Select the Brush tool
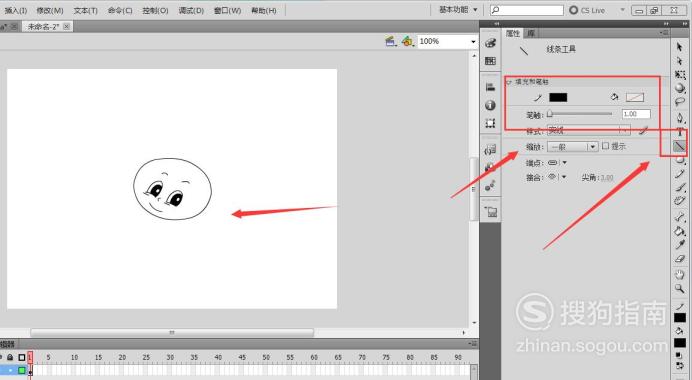The width and height of the screenshot is (692, 380). point(680,188)
